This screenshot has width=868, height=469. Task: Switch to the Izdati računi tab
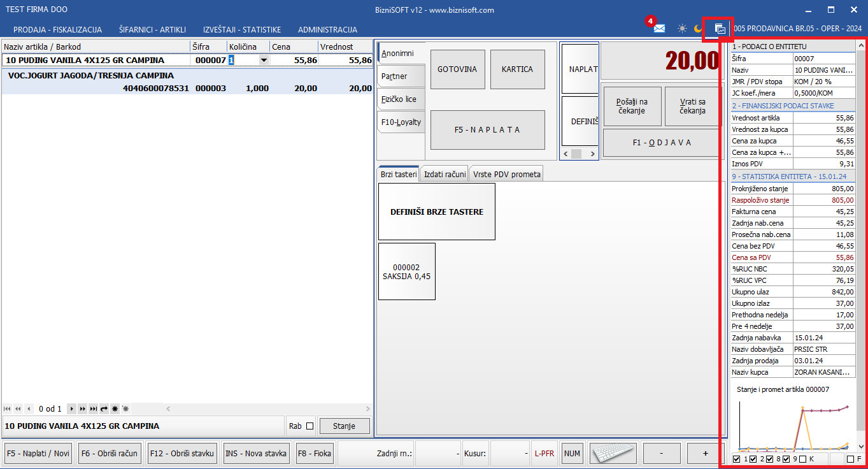(445, 174)
